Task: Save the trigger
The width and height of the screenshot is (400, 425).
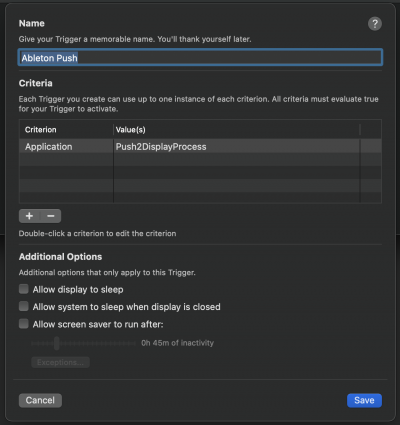Action: pos(364,400)
